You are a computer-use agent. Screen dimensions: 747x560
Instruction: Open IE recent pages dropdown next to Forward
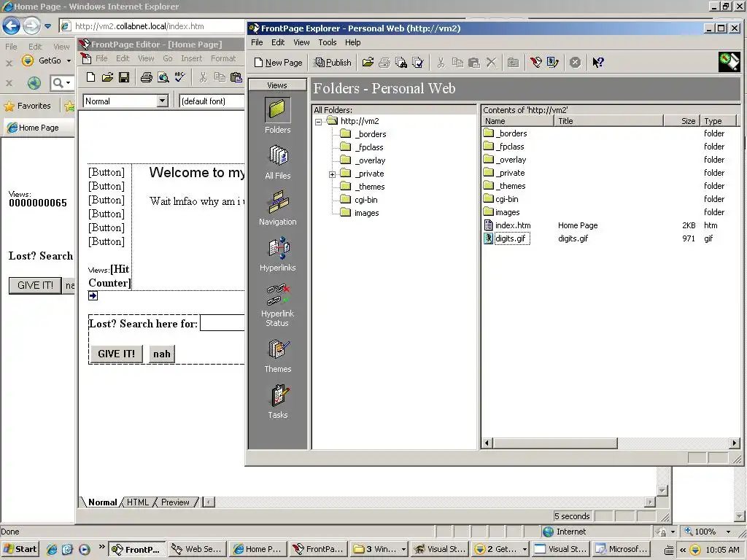click(x=47, y=26)
